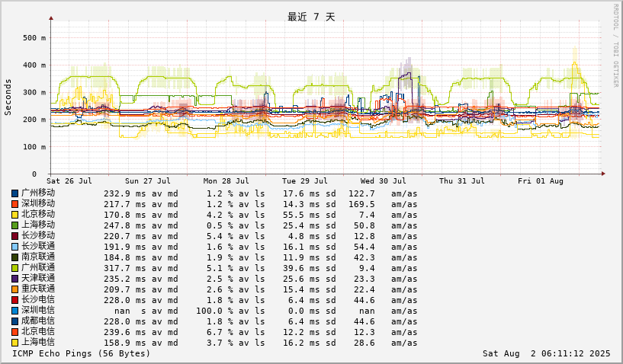Click the 长沙移动 legend name

tap(38, 236)
